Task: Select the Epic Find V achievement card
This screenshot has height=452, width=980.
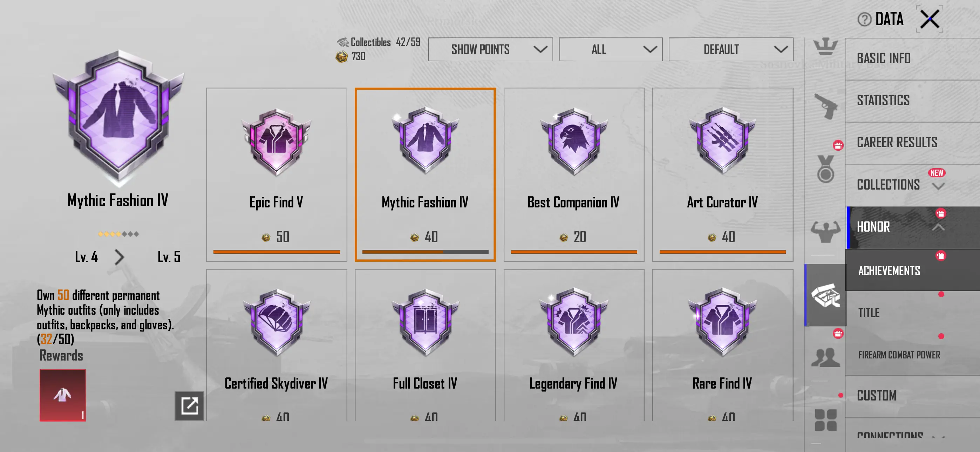Action: 277,174
